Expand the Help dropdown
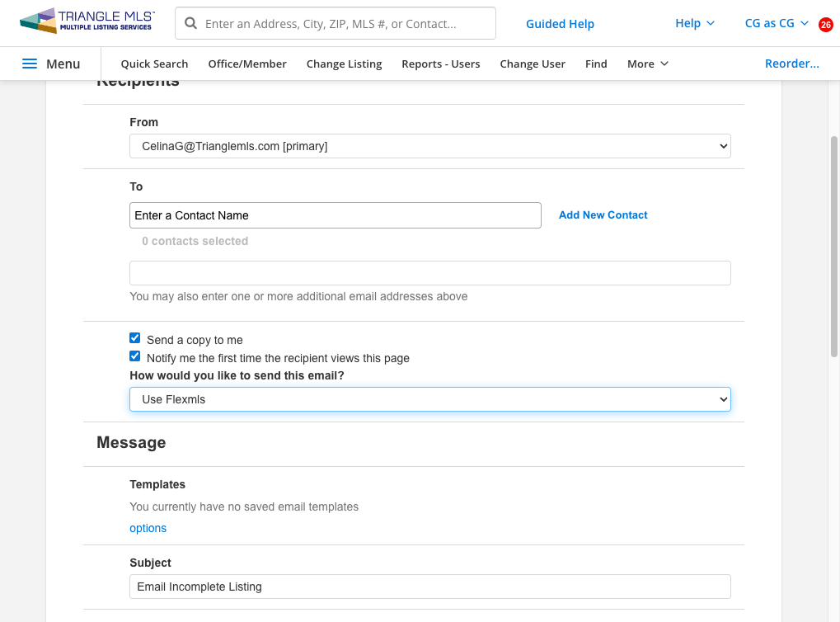Viewport: 840px width, 622px height. tap(695, 23)
